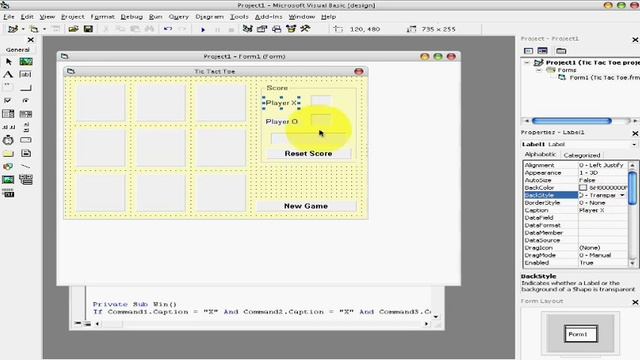This screenshot has height=360, width=640.
Task: Click View Code in the Project panel
Action: tap(529, 51)
